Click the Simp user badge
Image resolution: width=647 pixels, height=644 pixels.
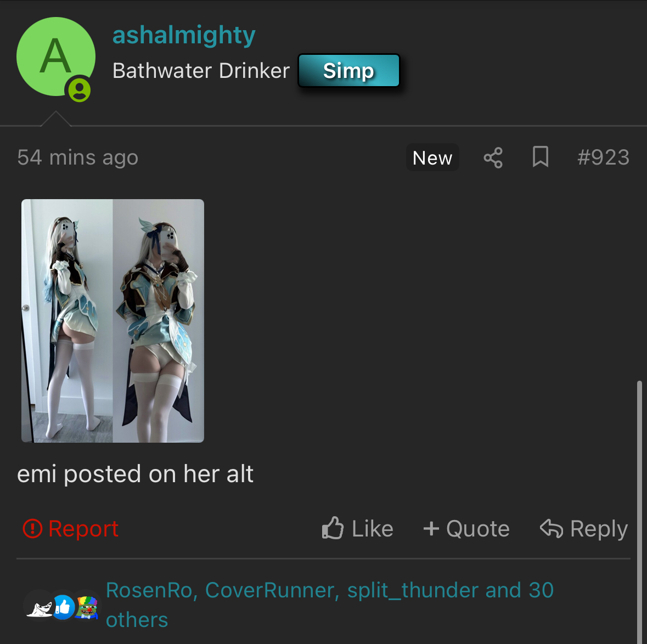[348, 71]
